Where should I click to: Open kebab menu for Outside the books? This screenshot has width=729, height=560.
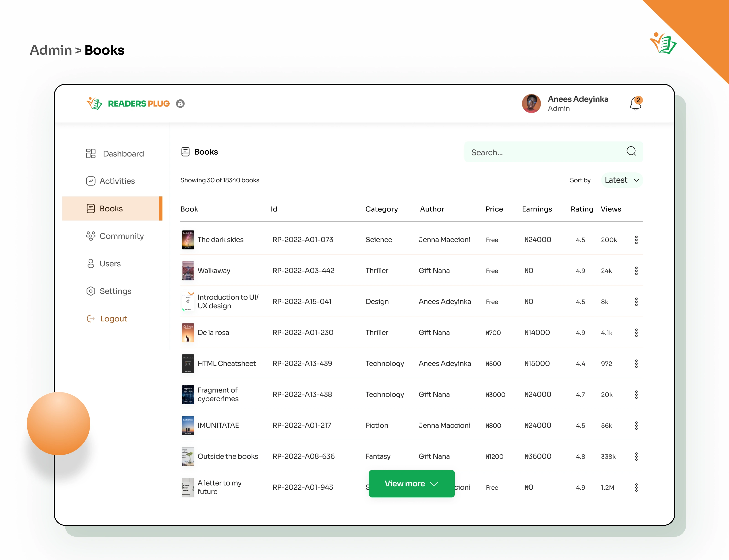coord(636,457)
